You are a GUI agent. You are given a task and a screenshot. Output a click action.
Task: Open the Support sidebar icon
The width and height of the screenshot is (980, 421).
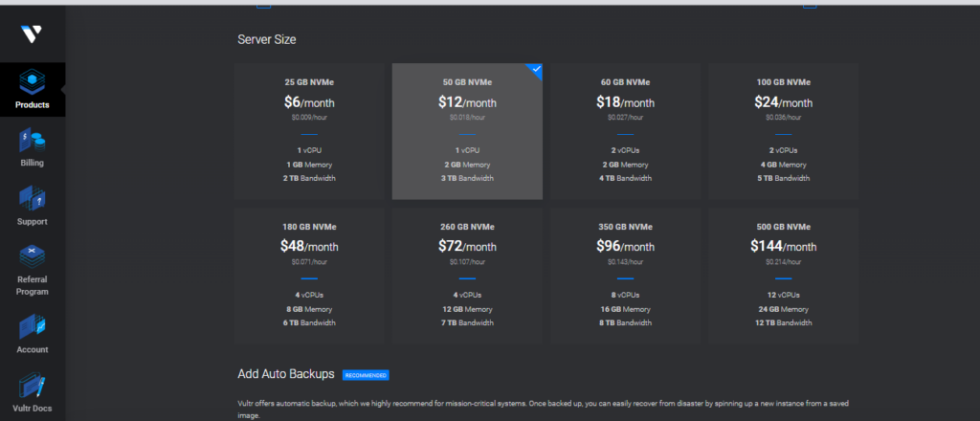pos(32,199)
